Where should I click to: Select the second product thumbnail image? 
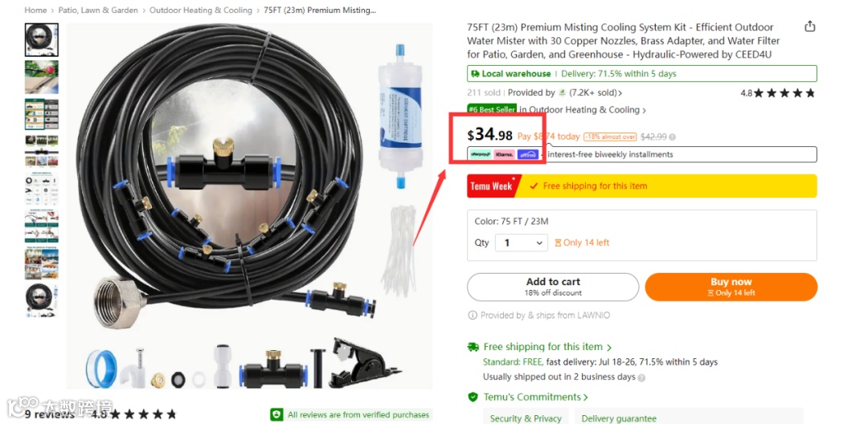click(x=42, y=77)
